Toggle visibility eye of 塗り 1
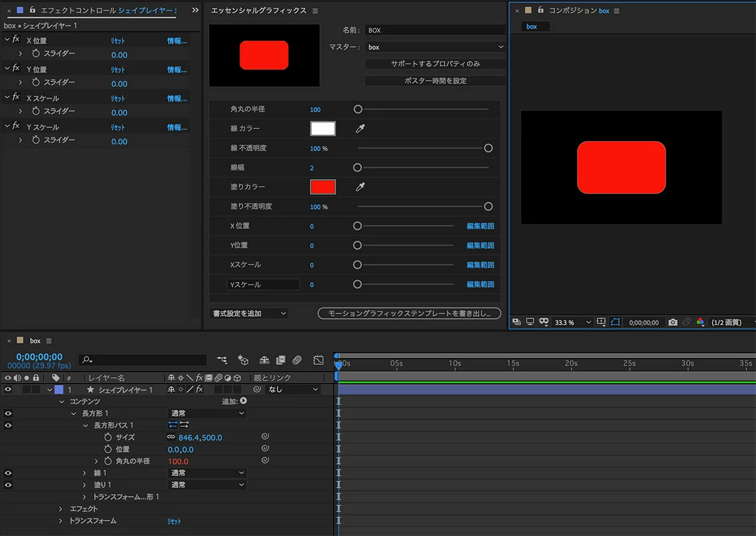 click(8, 485)
